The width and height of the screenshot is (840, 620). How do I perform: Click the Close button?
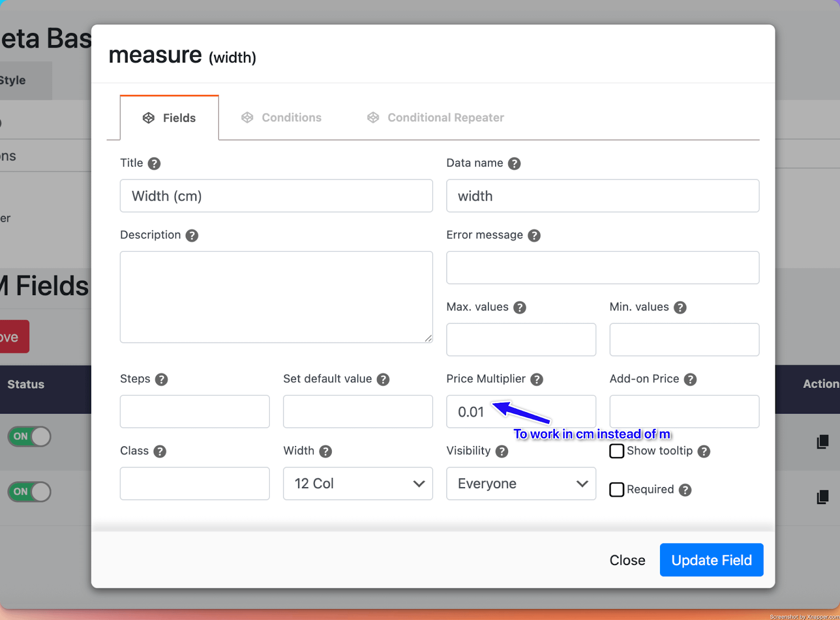pos(627,560)
